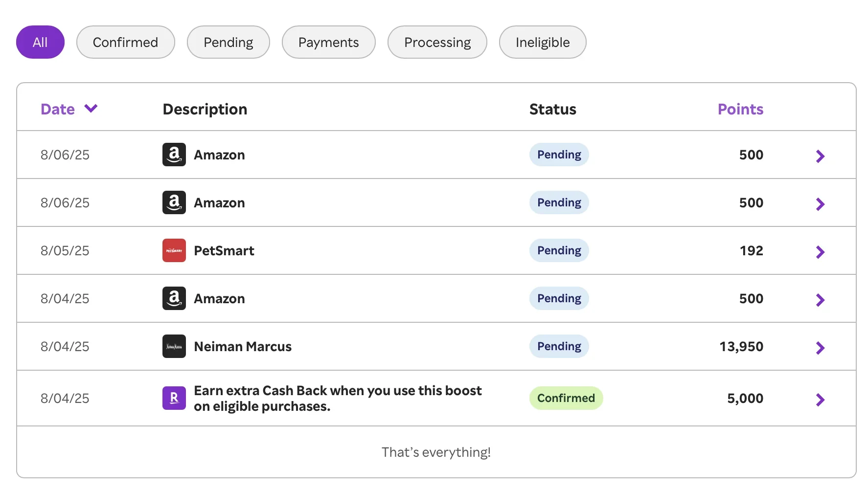Image resolution: width=868 pixels, height=491 pixels.
Task: Click the Neiman Marcus logo icon
Action: click(174, 346)
